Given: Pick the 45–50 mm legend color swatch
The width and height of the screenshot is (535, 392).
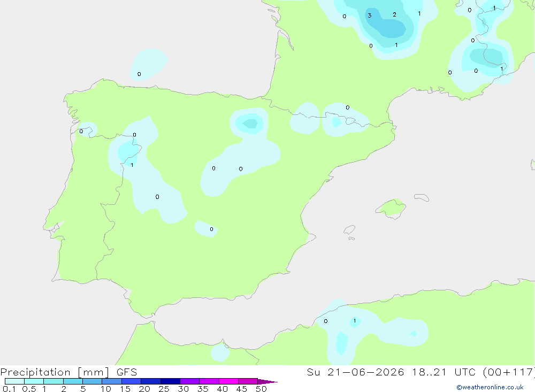Looking at the screenshot, I should pyautogui.click(x=248, y=381).
